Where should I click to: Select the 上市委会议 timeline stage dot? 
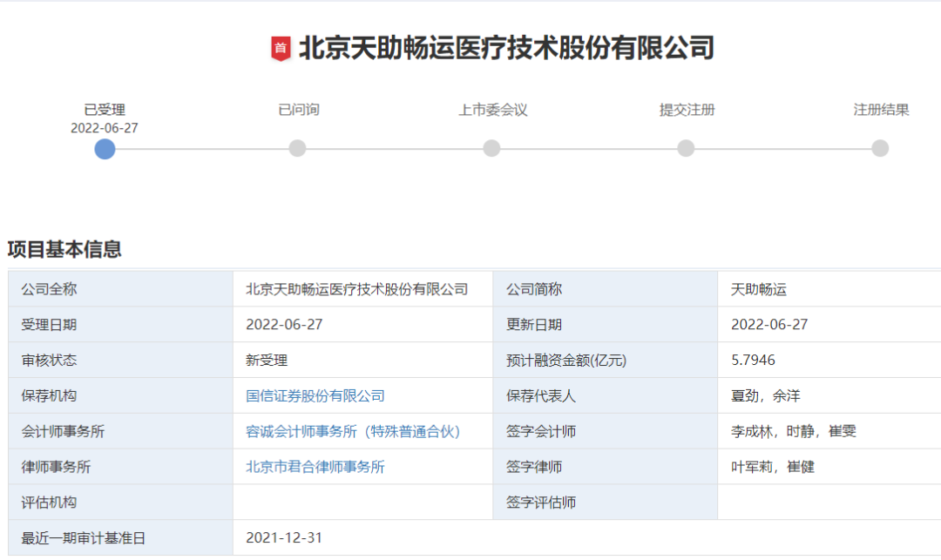point(491,148)
